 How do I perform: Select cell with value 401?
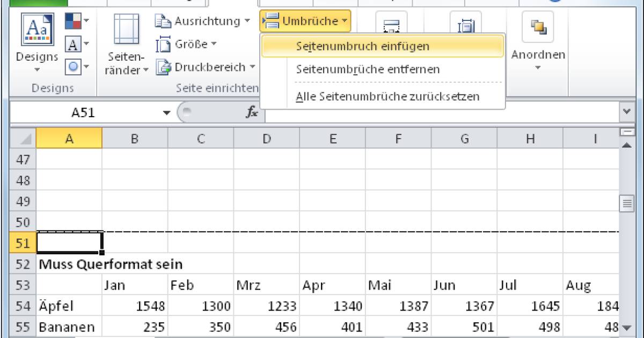pos(332,327)
